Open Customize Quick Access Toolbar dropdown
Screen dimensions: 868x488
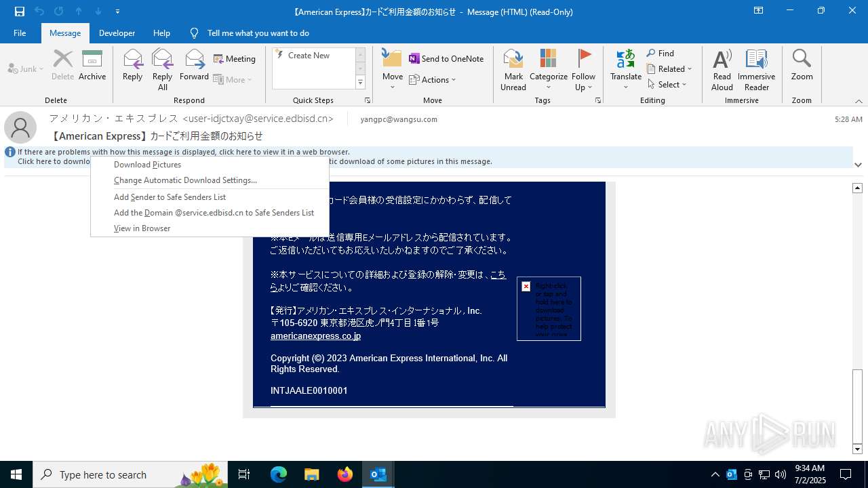117,12
